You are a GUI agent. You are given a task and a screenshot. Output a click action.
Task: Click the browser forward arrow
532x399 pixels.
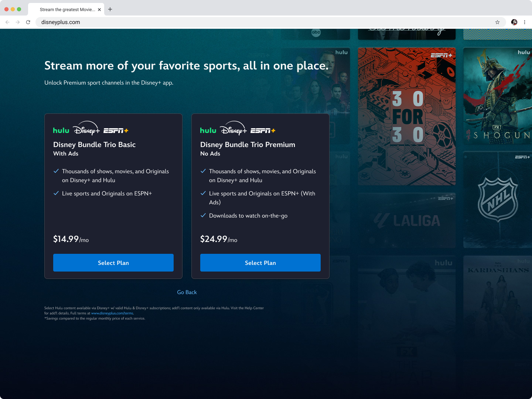click(x=18, y=22)
